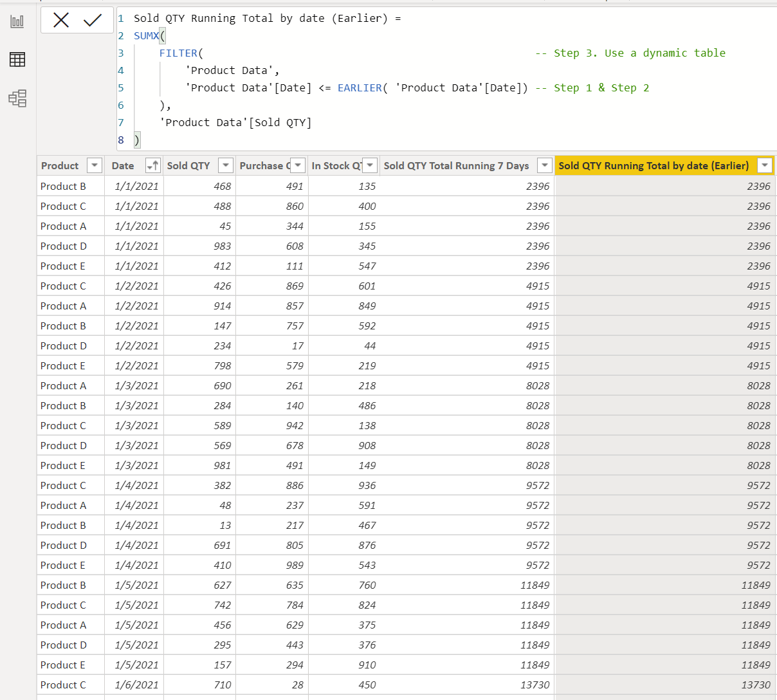Viewport: 777px width, 700px height.
Task: Cancel the formula with the X icon
Action: click(x=61, y=21)
